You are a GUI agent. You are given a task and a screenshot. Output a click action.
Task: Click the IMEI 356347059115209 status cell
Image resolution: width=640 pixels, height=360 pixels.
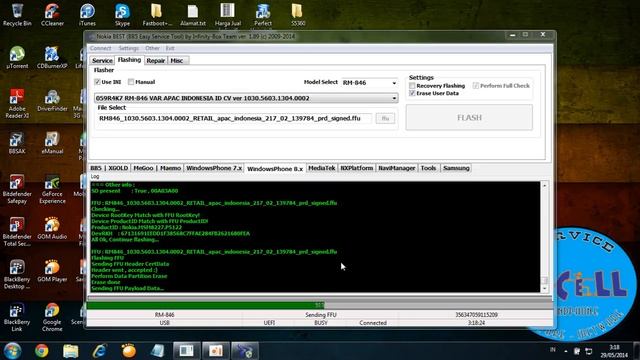coord(476,315)
